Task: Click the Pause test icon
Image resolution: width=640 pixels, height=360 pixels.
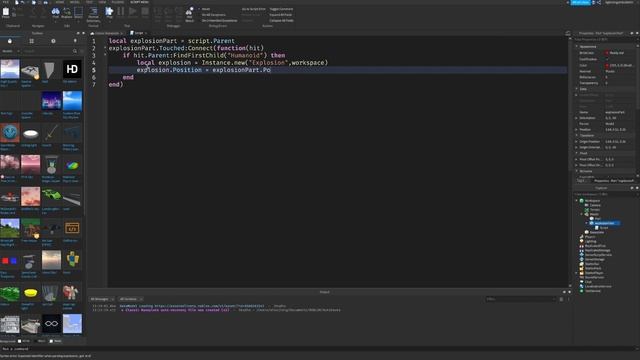Action: pos(121,12)
